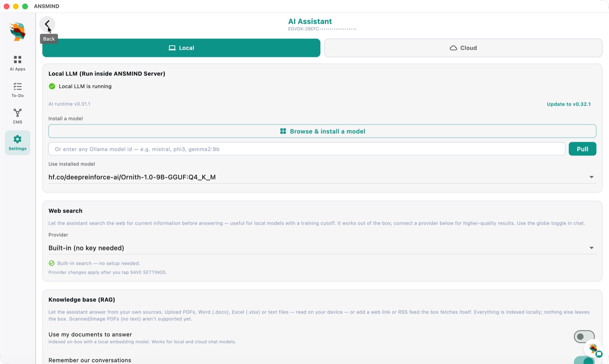Click the Built-in search status check icon

click(52, 263)
